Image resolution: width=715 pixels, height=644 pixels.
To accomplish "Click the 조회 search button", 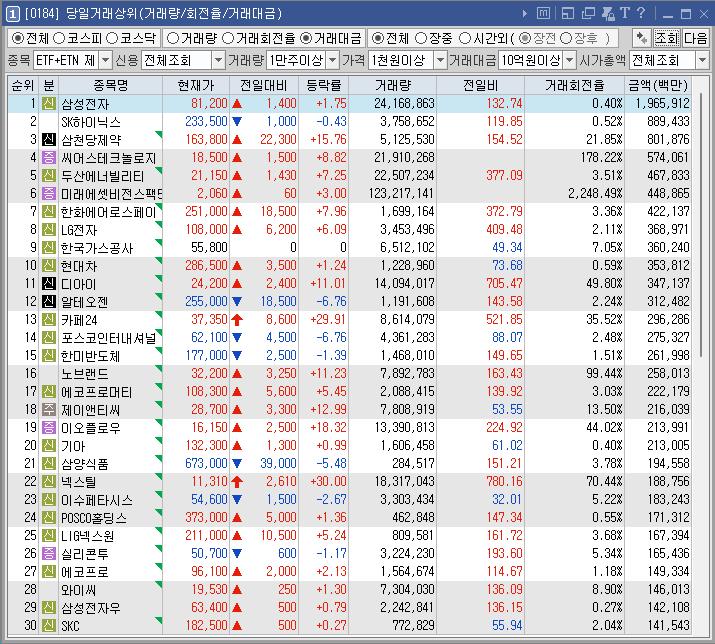I will (x=667, y=38).
